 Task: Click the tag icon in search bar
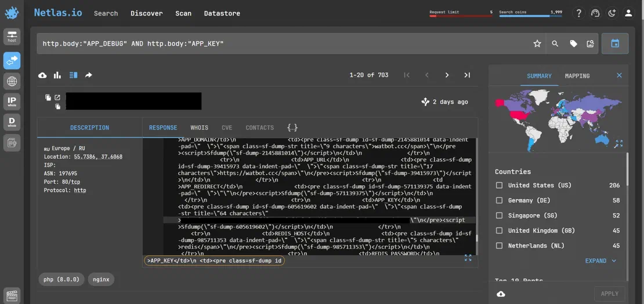[x=573, y=44]
